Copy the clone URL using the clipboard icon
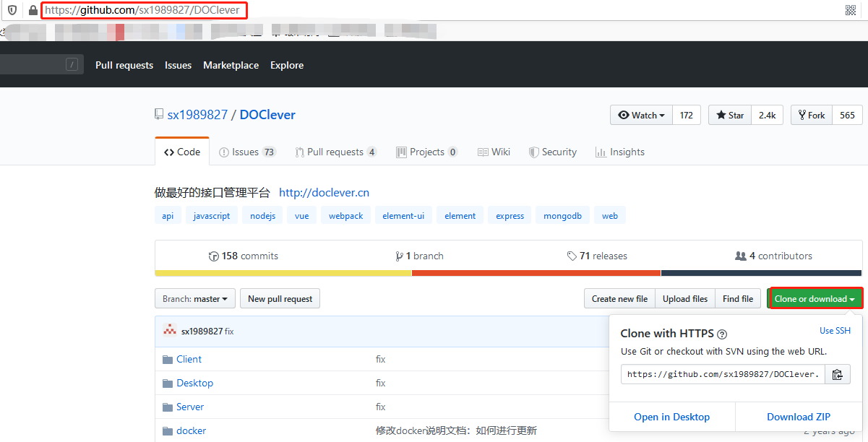This screenshot has width=868, height=442. 837,374
